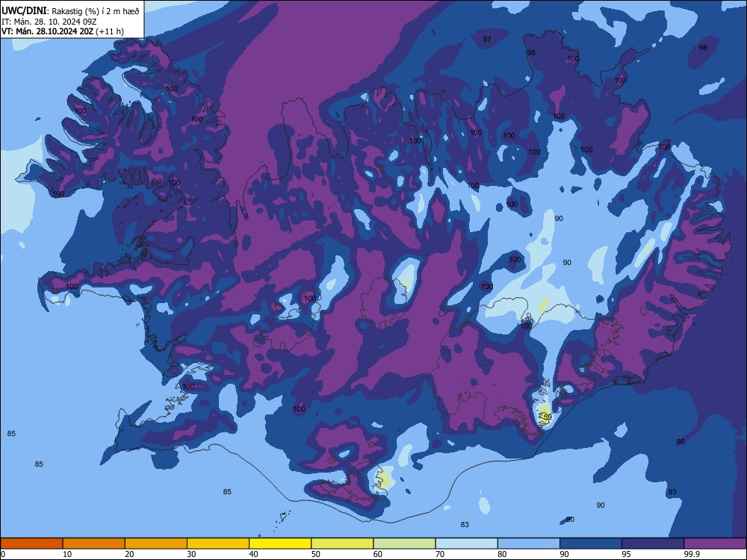Click the orange 10–20 legend swatch
Screen dimensions: 747x560
[x=94, y=544]
